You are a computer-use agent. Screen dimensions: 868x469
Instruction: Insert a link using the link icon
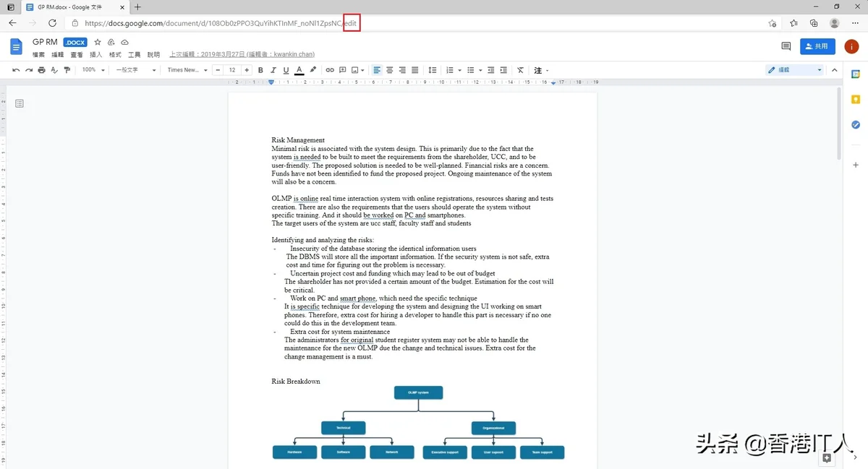click(x=330, y=70)
